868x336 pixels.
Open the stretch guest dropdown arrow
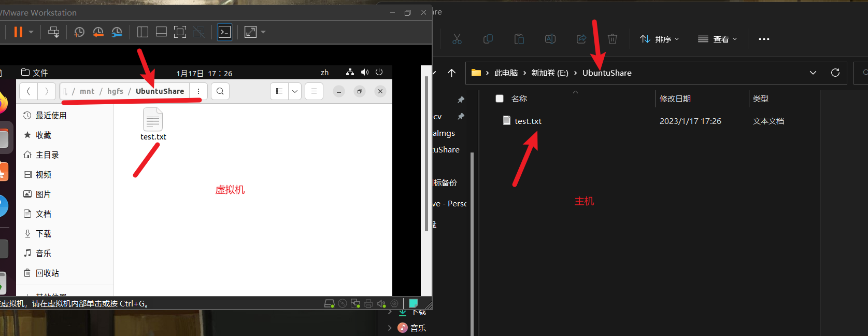pyautogui.click(x=263, y=32)
